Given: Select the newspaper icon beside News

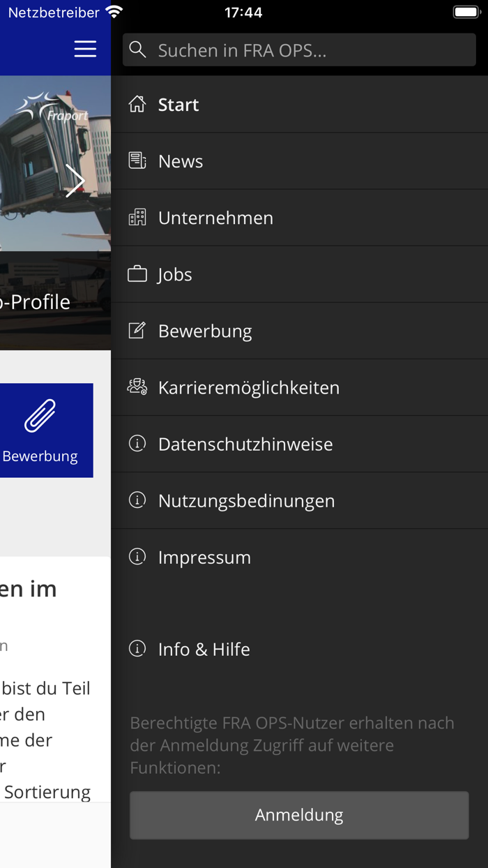Looking at the screenshot, I should point(137,160).
